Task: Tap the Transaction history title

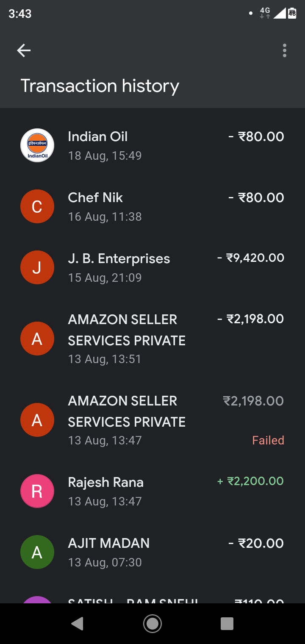Action: 100,86
